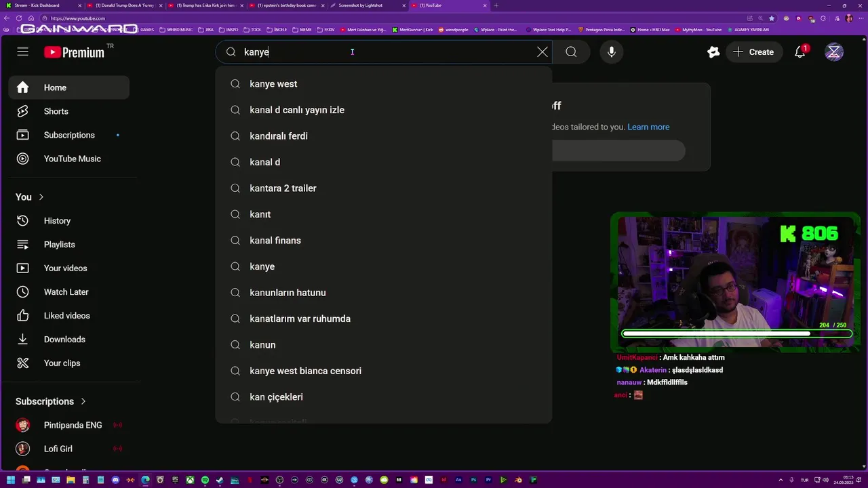Viewport: 868px width, 488px height.
Task: Open Playlists in the sidebar
Action: 68,244
